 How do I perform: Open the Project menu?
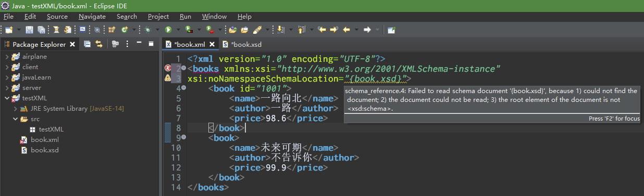[x=158, y=17]
